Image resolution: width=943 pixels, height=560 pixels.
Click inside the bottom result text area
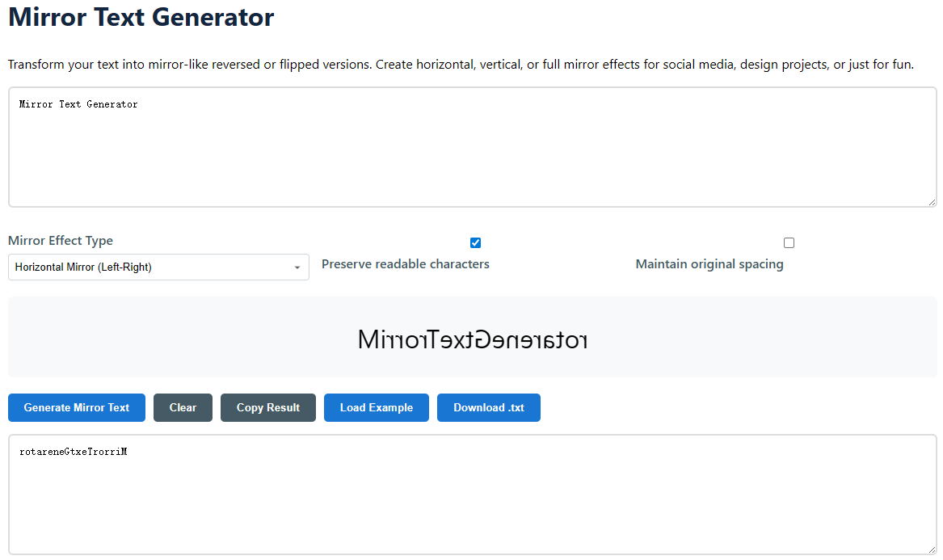pos(472,501)
